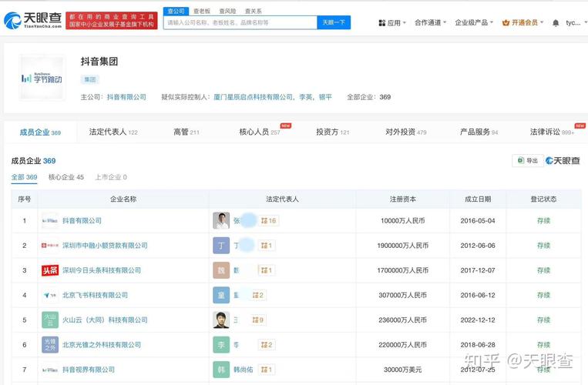Click the company-count badge in the 深圳市中融小额贷款 row
This screenshot has height=385, width=588.
267,246
